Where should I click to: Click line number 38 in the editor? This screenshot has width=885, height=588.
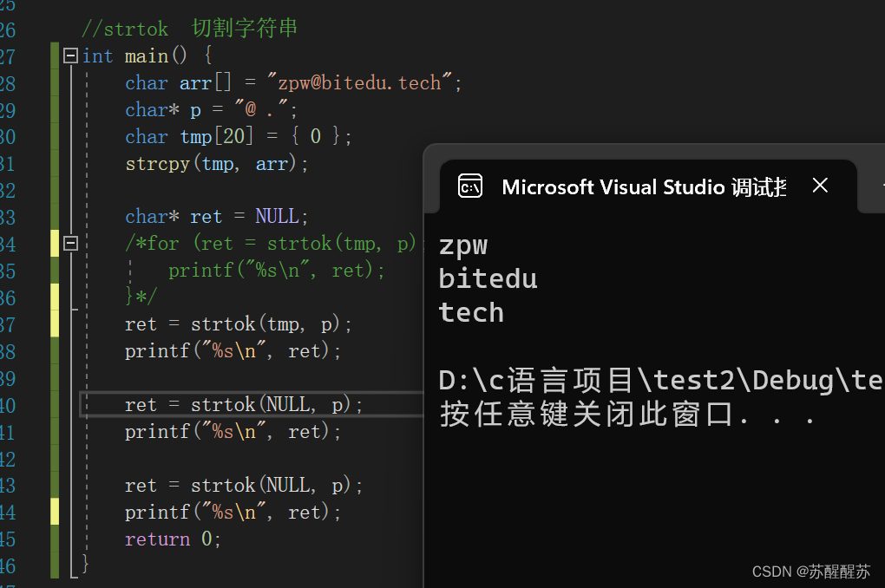[10, 350]
